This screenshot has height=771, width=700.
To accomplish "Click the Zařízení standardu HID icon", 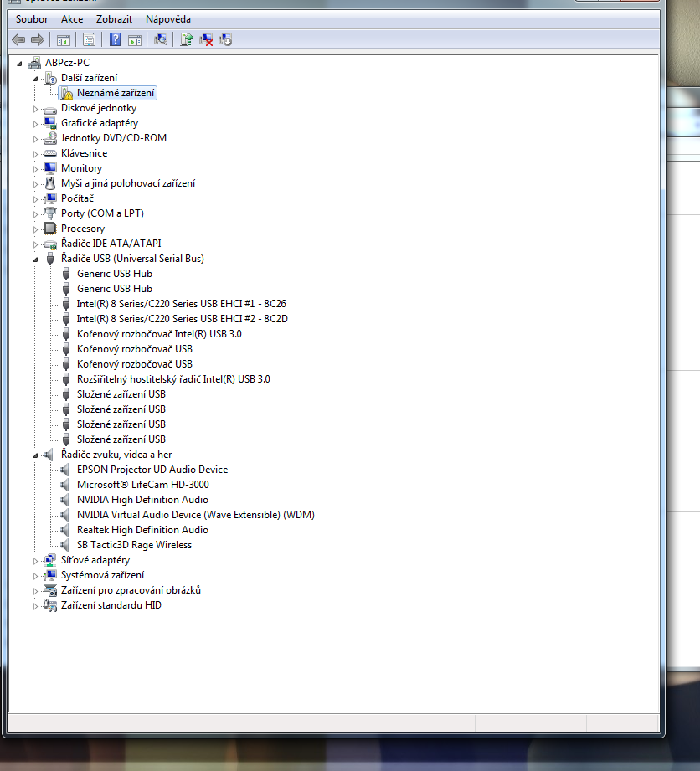I will [x=49, y=605].
